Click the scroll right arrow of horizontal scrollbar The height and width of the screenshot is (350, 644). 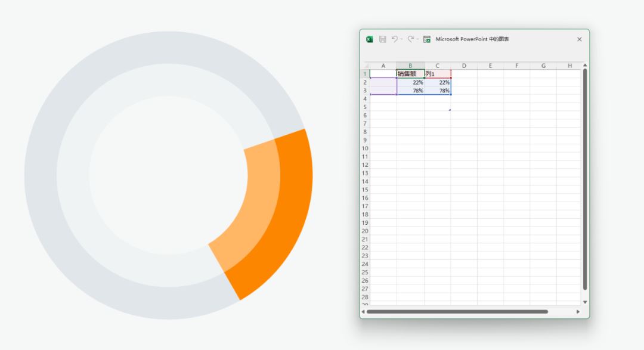pos(578,311)
